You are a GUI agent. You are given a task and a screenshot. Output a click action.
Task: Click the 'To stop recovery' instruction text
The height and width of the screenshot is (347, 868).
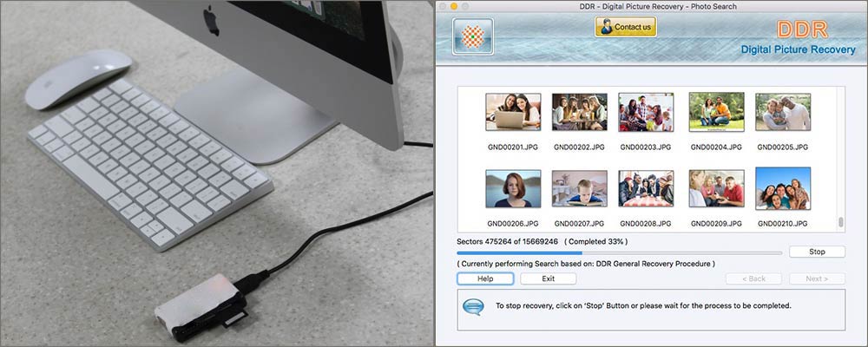tap(643, 305)
